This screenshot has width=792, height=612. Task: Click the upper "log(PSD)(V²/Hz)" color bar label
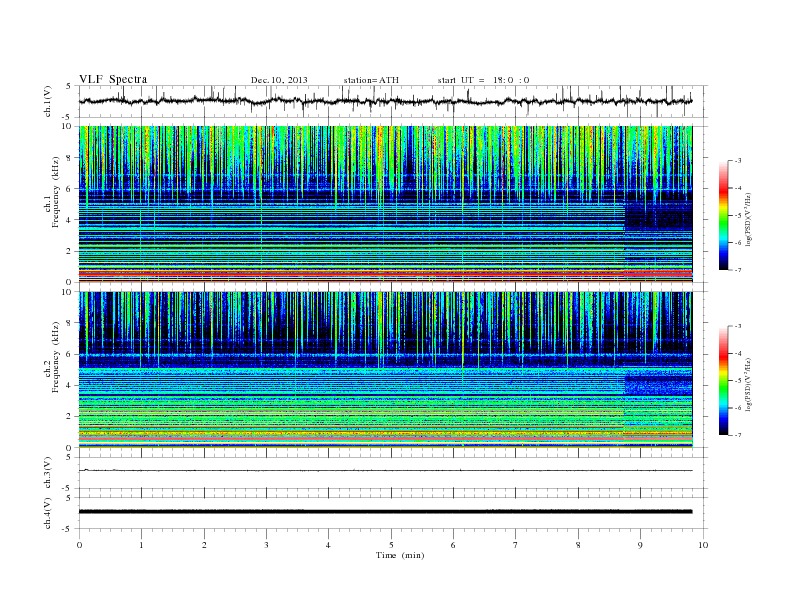pyautogui.click(x=748, y=219)
